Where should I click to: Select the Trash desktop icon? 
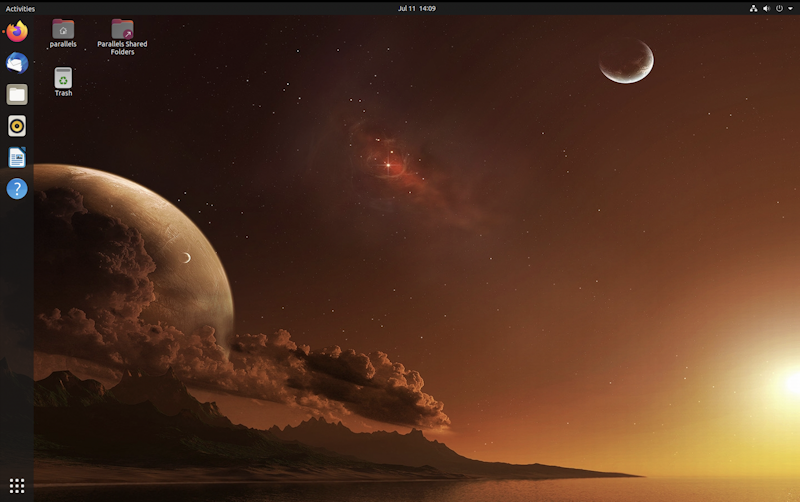coord(63,82)
